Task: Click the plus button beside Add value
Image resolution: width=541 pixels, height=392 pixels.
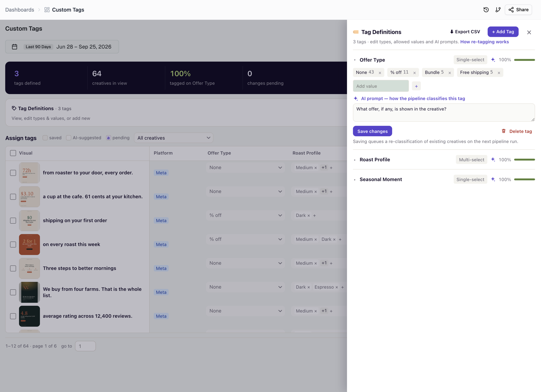Action: tap(416, 86)
